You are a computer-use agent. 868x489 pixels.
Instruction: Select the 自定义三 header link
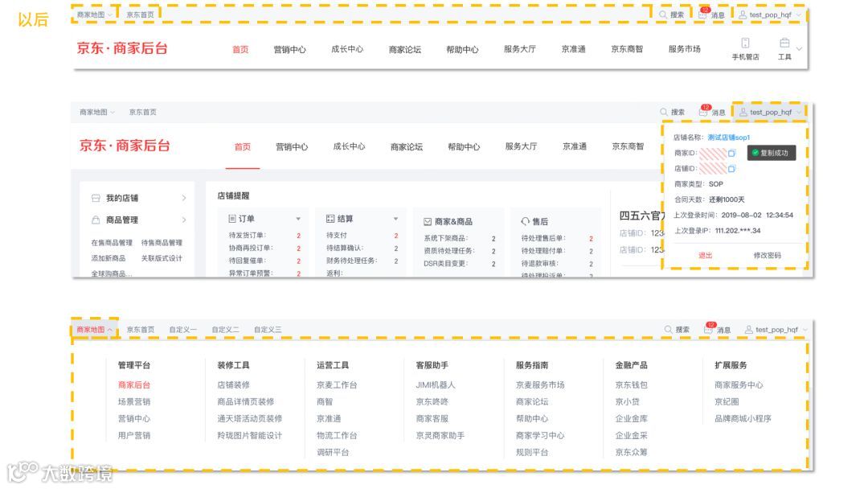click(x=268, y=330)
